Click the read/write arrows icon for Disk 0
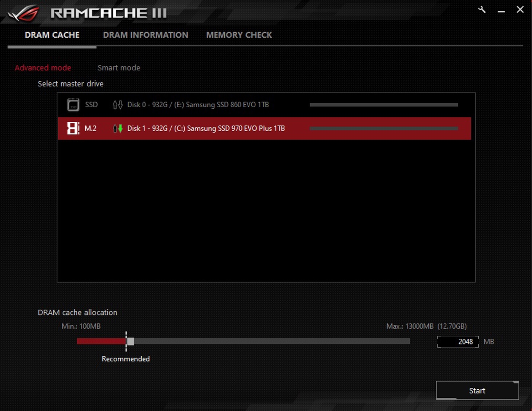 (117, 105)
